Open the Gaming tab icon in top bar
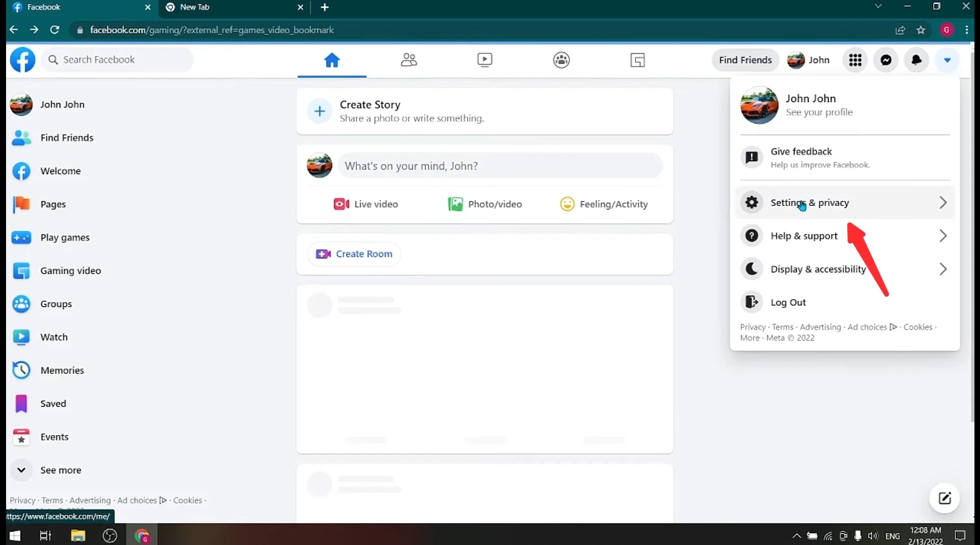Viewport: 980px width, 545px height. click(x=638, y=60)
